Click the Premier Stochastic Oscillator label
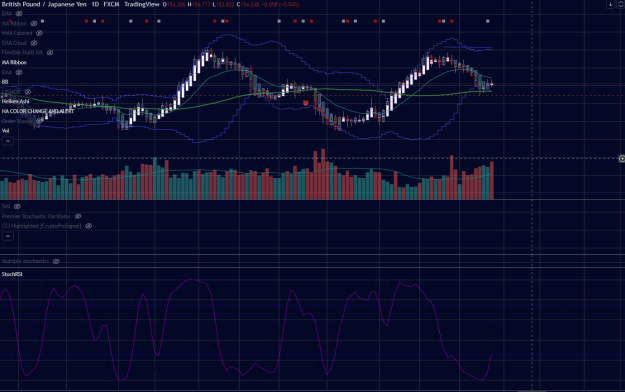Viewport: 625px width, 392px height. pyautogui.click(x=36, y=216)
